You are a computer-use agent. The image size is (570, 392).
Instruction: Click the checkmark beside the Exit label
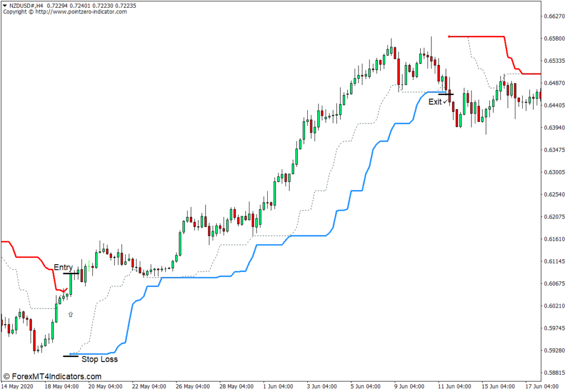[x=446, y=102]
